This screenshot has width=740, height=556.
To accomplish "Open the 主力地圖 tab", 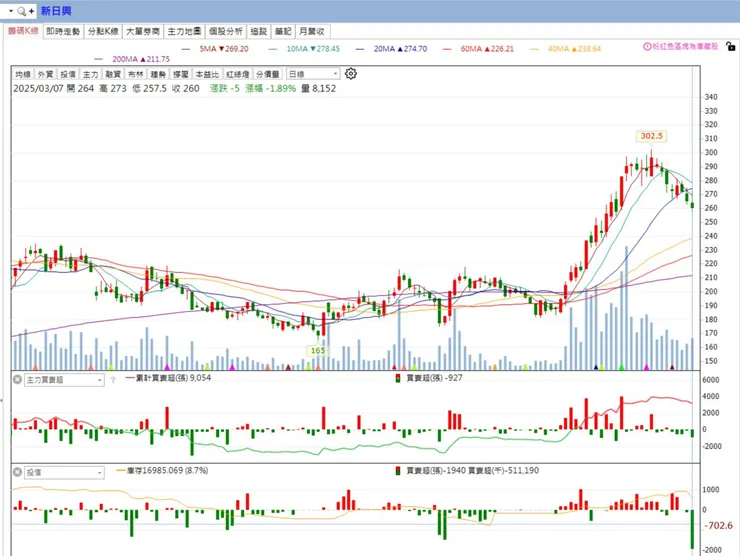I will pos(184,32).
